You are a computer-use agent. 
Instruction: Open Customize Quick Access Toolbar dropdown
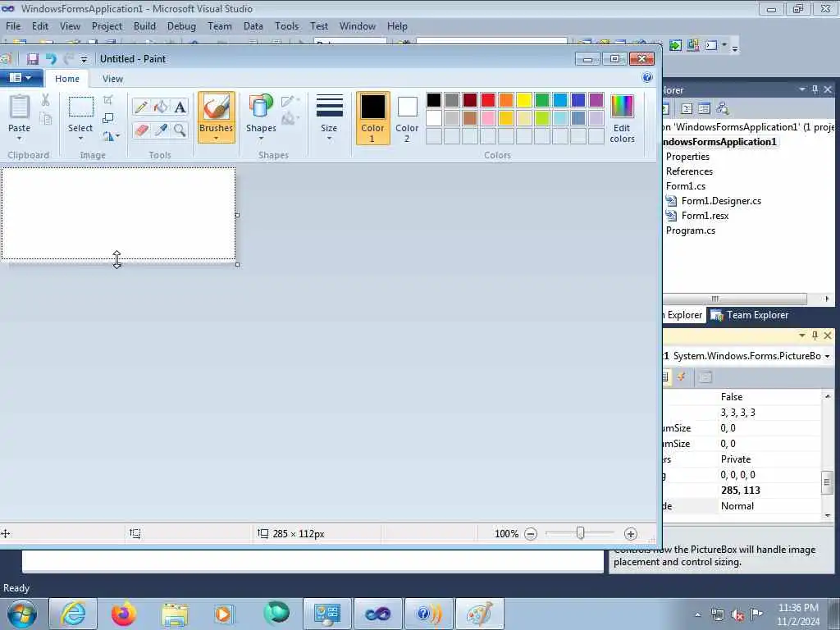point(84,59)
